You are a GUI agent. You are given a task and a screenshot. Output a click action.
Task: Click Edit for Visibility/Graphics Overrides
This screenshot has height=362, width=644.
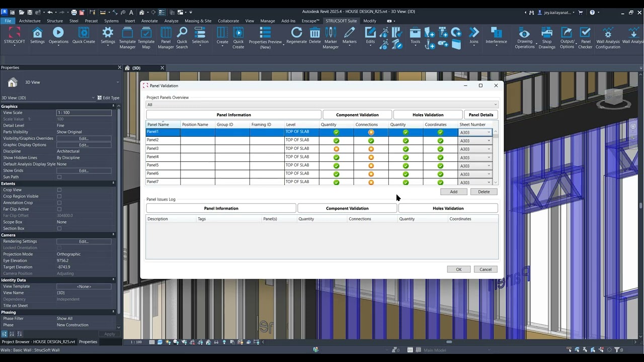pos(84,138)
